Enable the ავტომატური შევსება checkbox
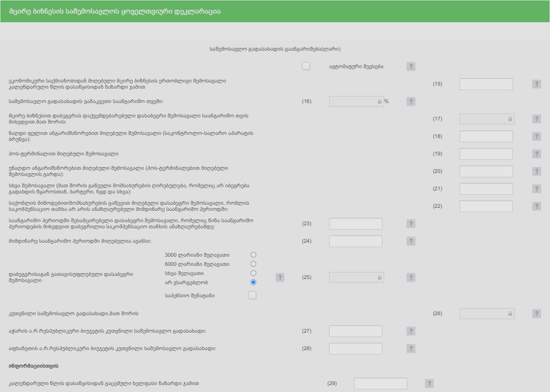 coord(306,66)
